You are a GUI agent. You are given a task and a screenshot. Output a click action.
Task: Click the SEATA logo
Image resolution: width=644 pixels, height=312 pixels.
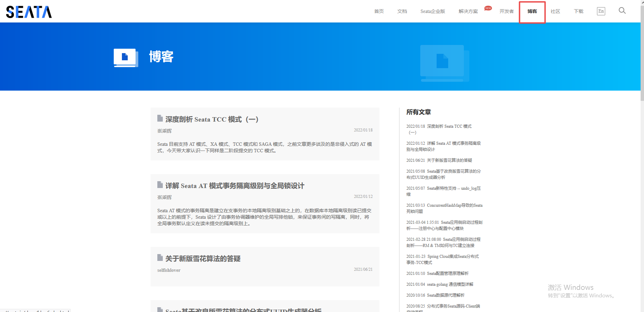pos(29,12)
